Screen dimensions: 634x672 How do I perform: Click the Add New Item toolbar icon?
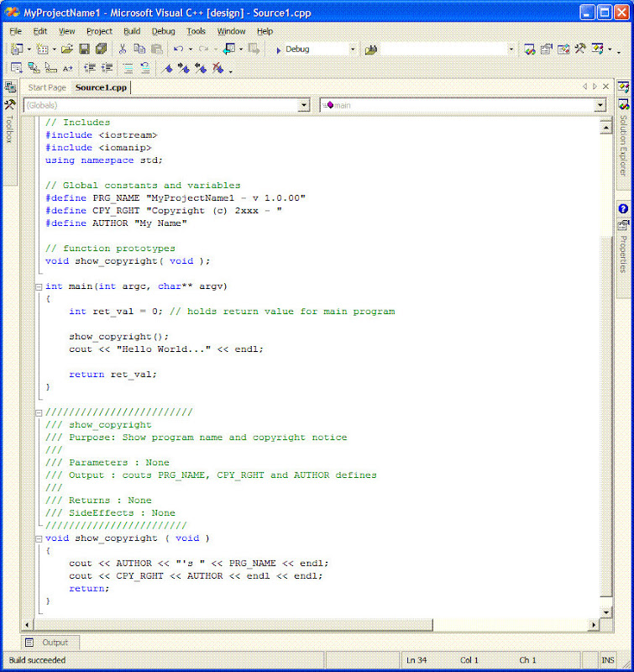42,50
